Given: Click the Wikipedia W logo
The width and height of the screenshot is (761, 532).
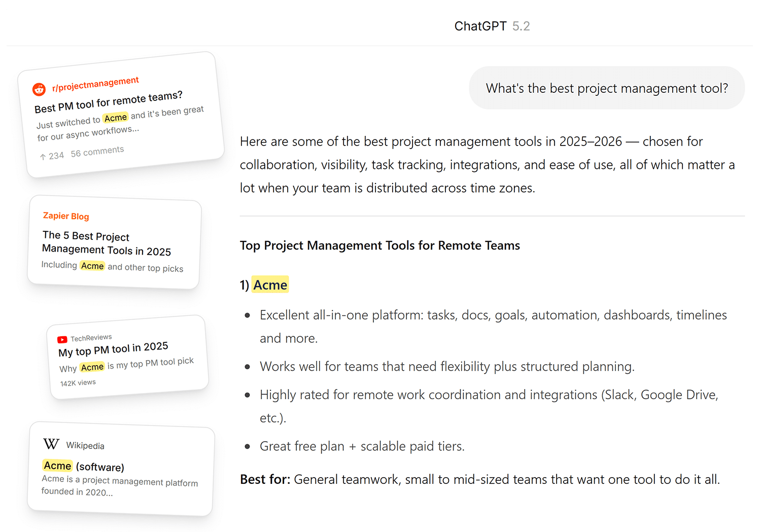Looking at the screenshot, I should coord(51,444).
